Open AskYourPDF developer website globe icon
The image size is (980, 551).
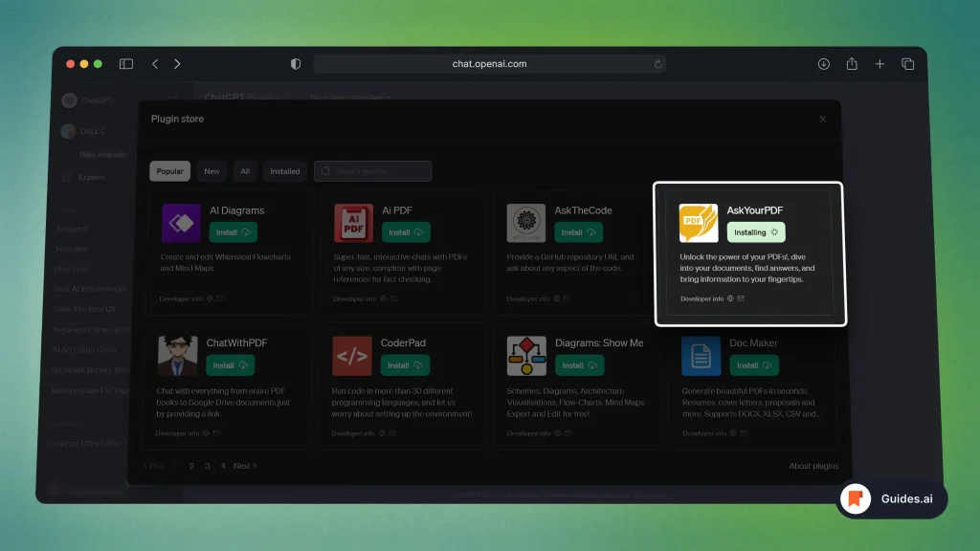pos(730,298)
